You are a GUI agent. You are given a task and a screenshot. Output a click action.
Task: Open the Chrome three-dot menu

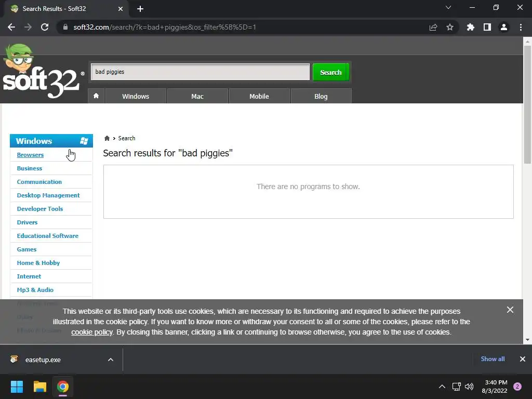(x=521, y=27)
